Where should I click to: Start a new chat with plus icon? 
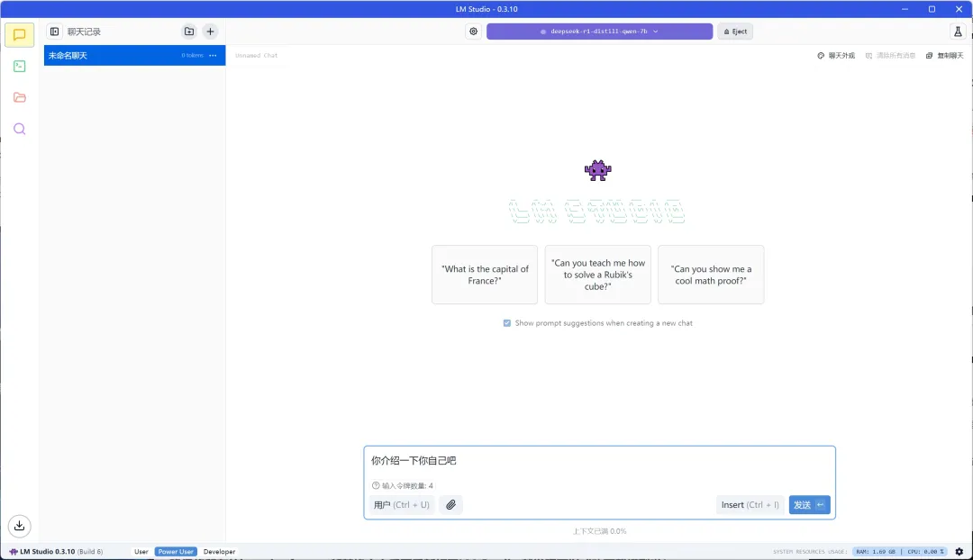[x=210, y=32]
